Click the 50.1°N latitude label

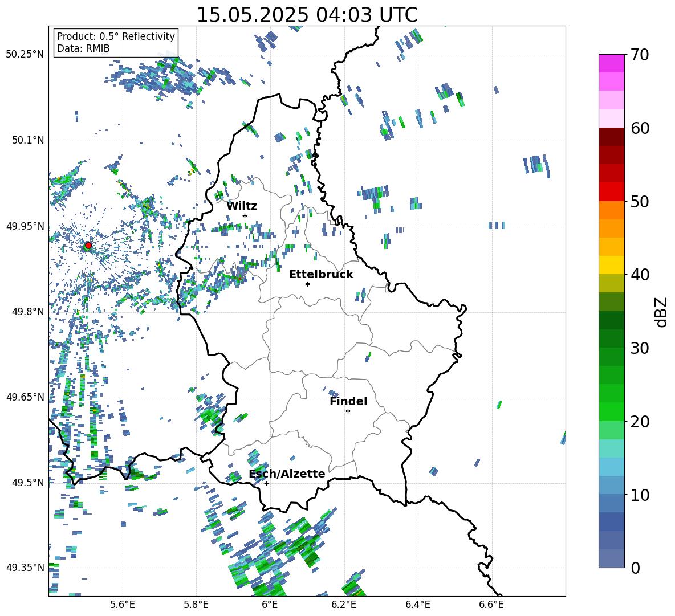(x=28, y=141)
